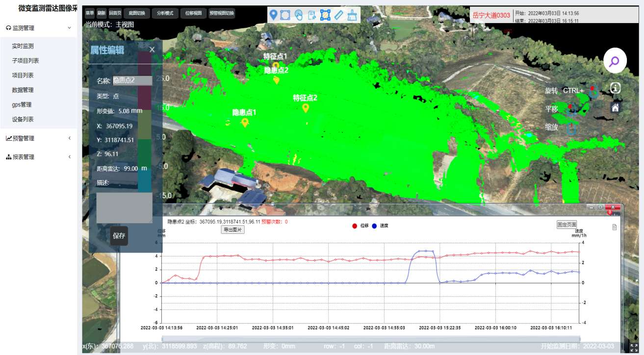Click 回首页 button
Image resolution: width=644 pixels, height=355 pixels.
pyautogui.click(x=115, y=13)
